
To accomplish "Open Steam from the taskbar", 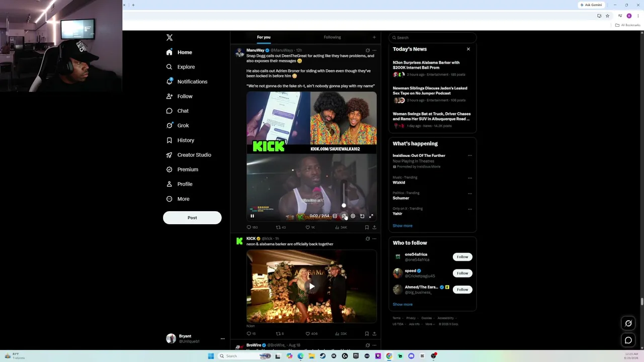I will pyautogui.click(x=323, y=356).
